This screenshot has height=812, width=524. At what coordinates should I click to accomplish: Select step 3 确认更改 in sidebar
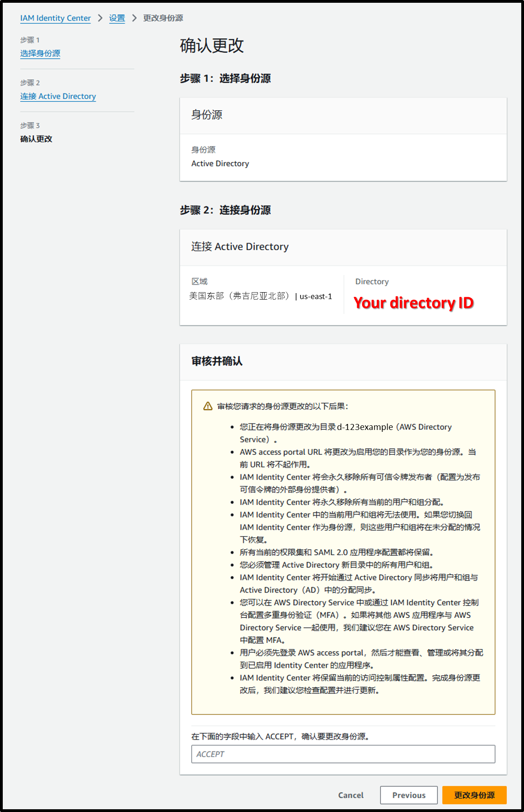point(36,139)
